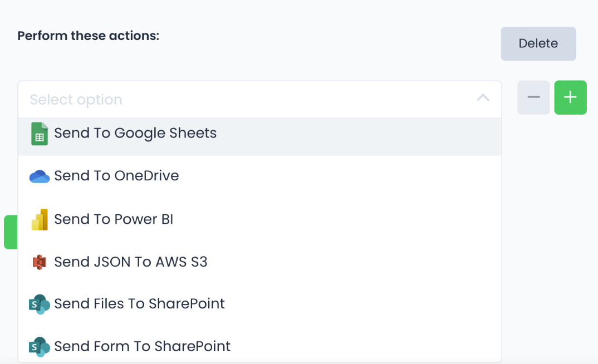Click the SharePoint icon beside Send Form option

[x=39, y=346]
